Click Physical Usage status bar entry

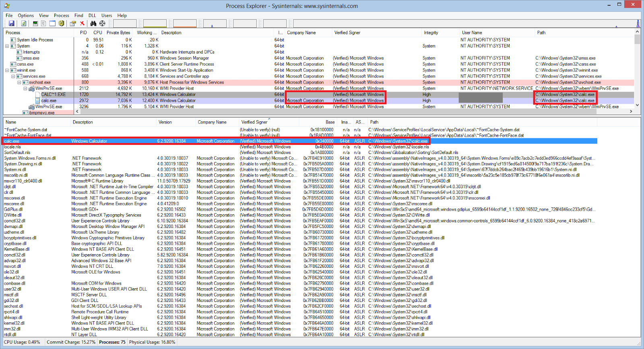click(x=152, y=342)
